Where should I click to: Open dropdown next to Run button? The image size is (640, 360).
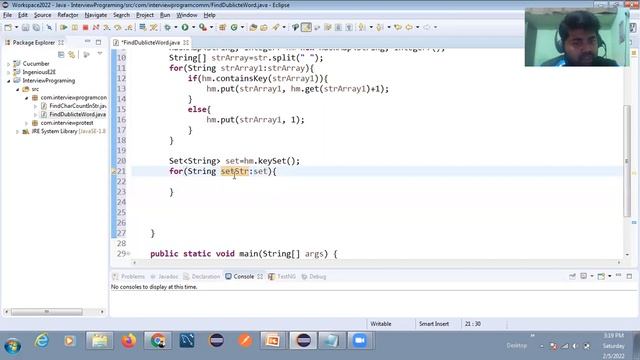click(x=193, y=27)
